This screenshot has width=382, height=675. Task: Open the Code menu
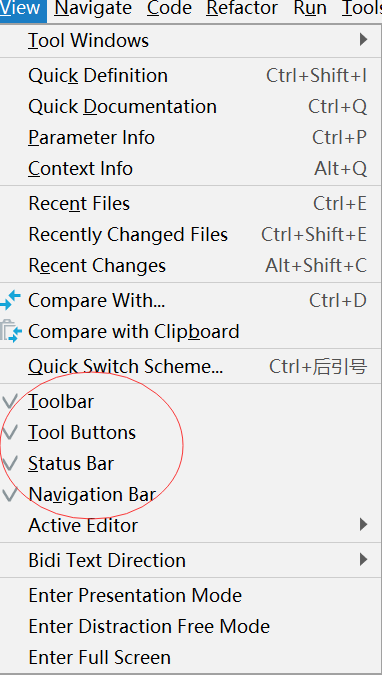[169, 9]
